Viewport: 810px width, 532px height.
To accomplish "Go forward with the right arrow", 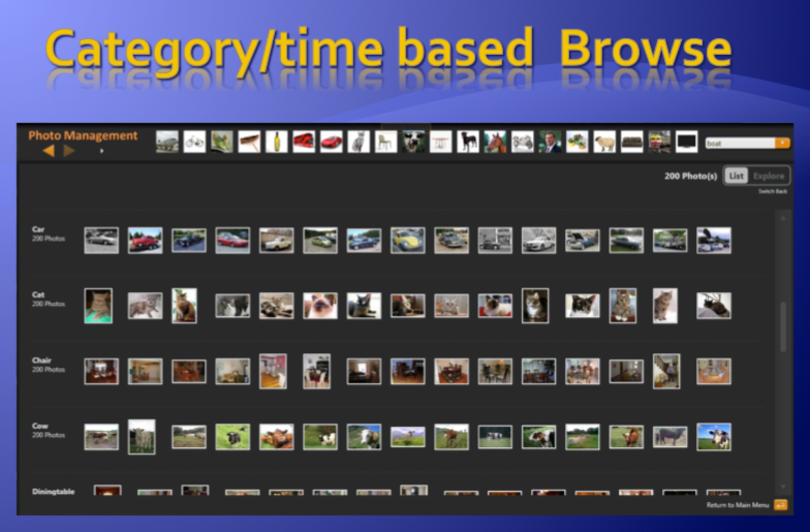I will point(69,151).
